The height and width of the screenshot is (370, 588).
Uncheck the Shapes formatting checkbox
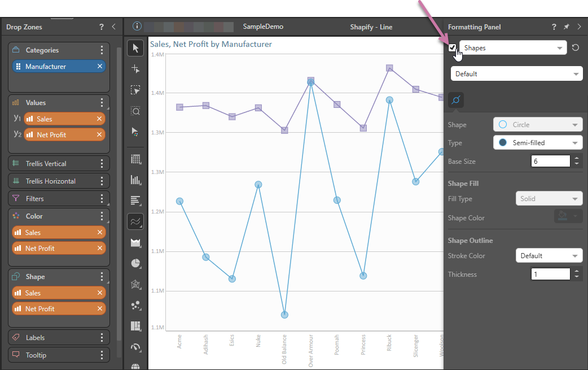452,48
